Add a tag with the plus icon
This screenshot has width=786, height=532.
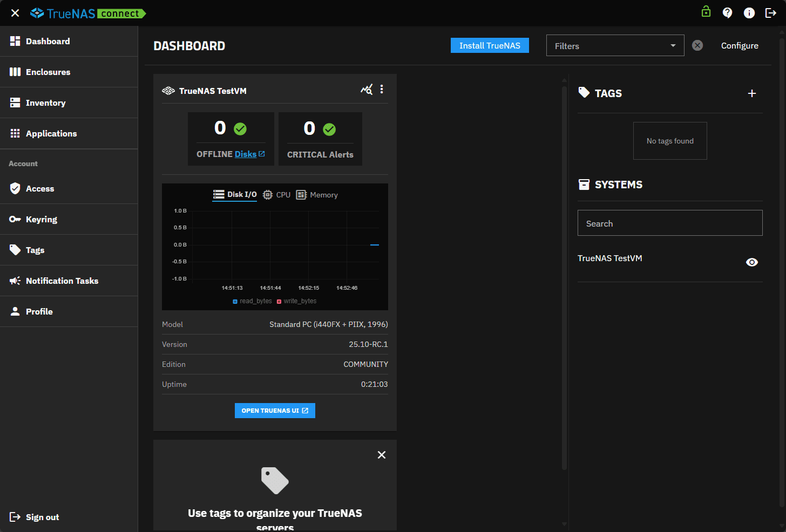[x=752, y=93]
